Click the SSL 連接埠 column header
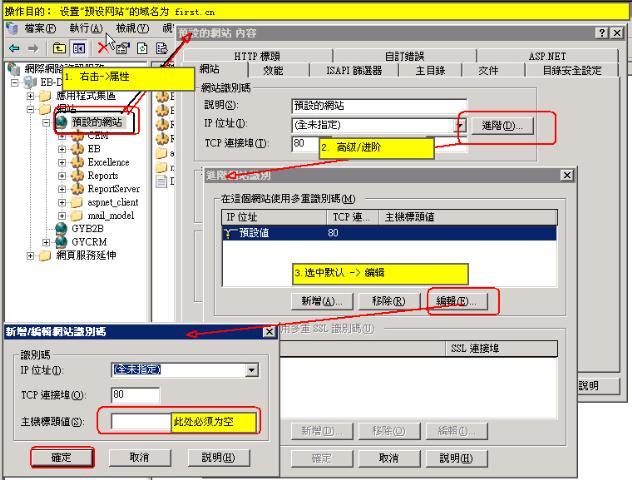632x480 pixels. 501,349
